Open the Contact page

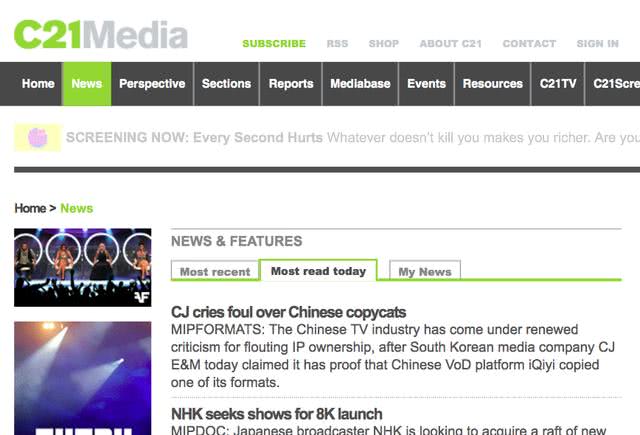pyautogui.click(x=529, y=44)
